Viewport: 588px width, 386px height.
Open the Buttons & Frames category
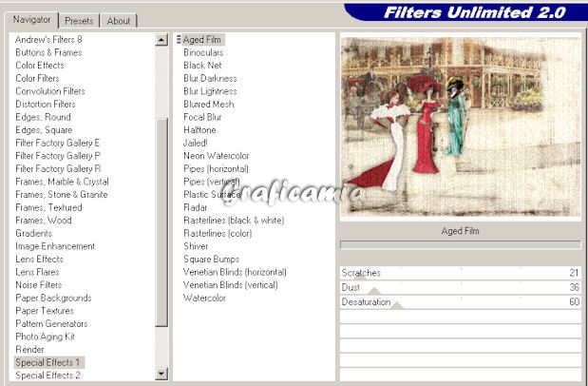pyautogui.click(x=48, y=52)
